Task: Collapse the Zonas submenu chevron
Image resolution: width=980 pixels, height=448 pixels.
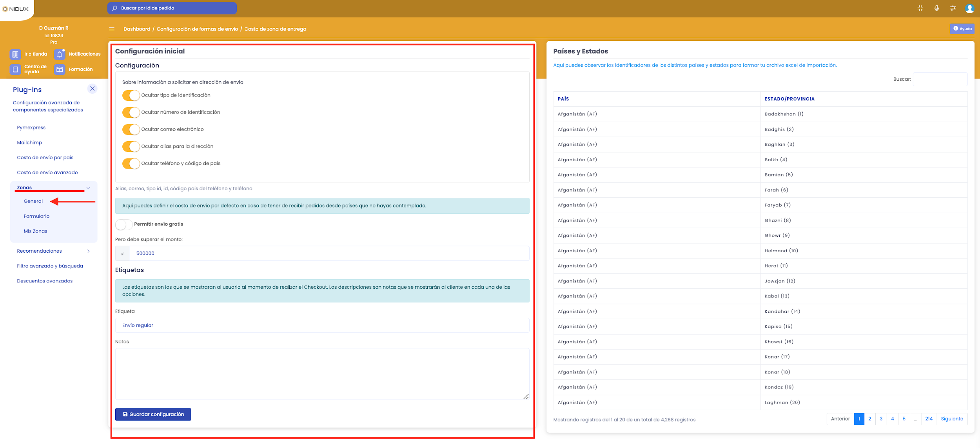Action: pos(89,188)
